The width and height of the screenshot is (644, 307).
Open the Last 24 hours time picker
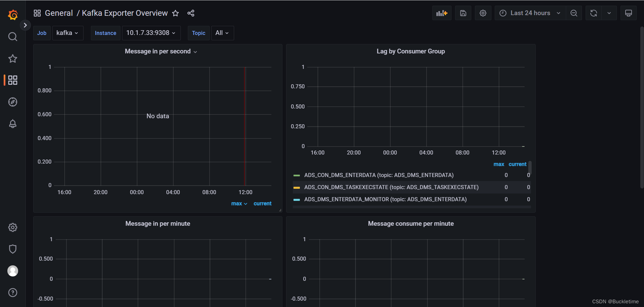click(530, 13)
